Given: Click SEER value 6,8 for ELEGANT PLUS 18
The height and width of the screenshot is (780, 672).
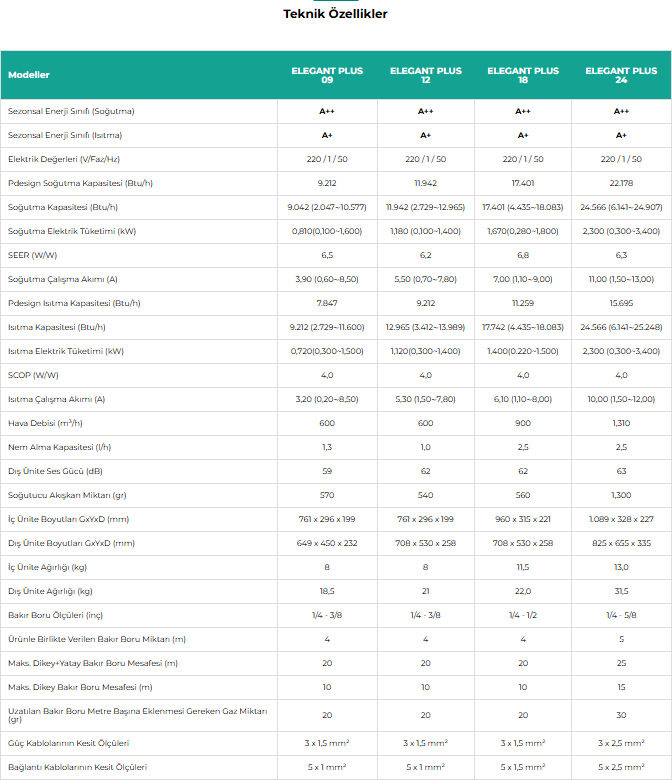Looking at the screenshot, I should coord(523,255).
